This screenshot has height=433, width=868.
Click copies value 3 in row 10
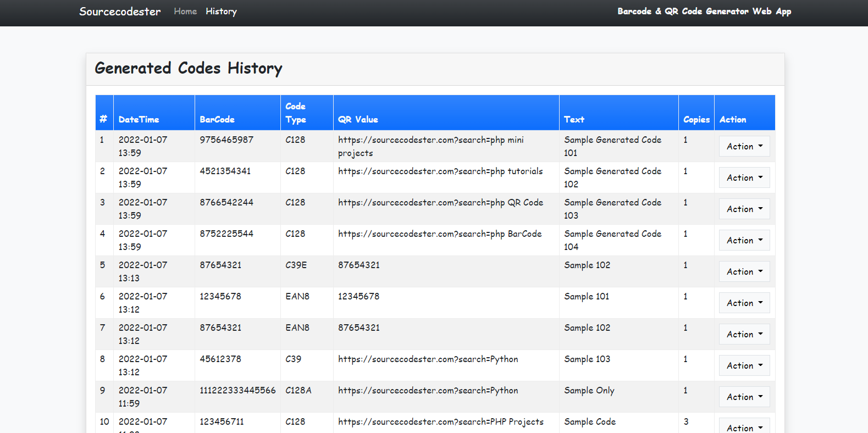(686, 422)
